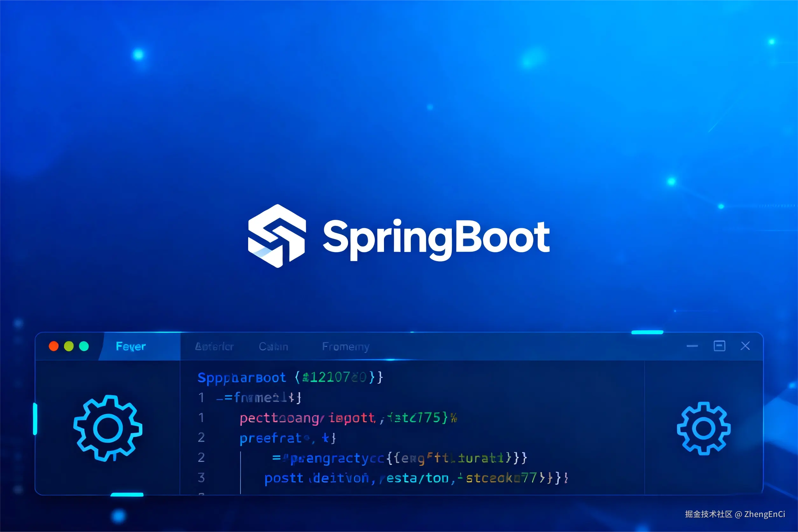Viewport: 798px width, 532px height.
Task: Close the code window with X
Action: (745, 346)
